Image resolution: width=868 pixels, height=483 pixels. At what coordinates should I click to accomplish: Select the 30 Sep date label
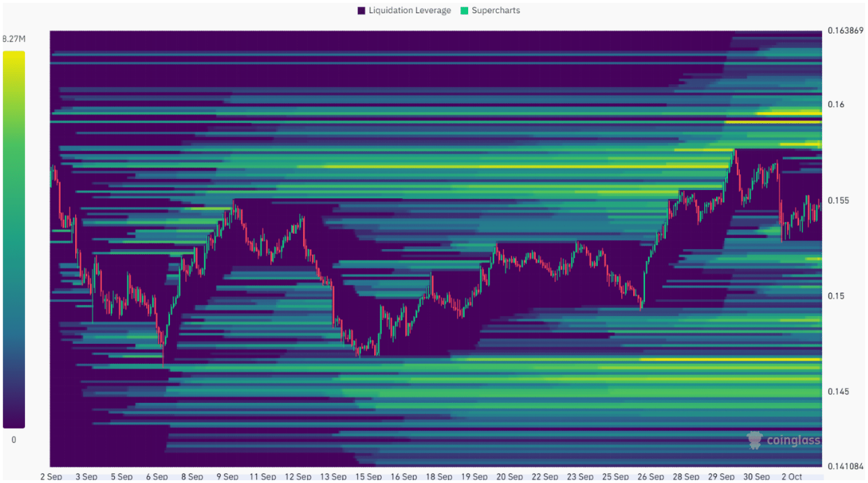[757, 477]
